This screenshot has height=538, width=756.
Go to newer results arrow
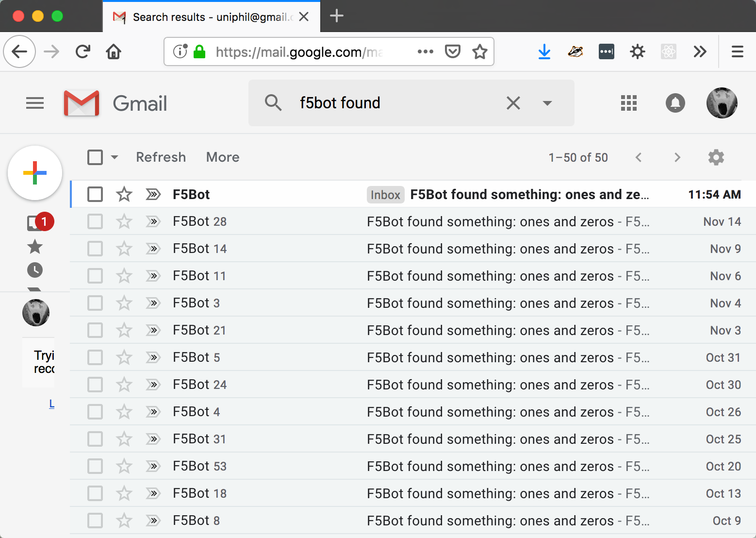pyautogui.click(x=639, y=157)
